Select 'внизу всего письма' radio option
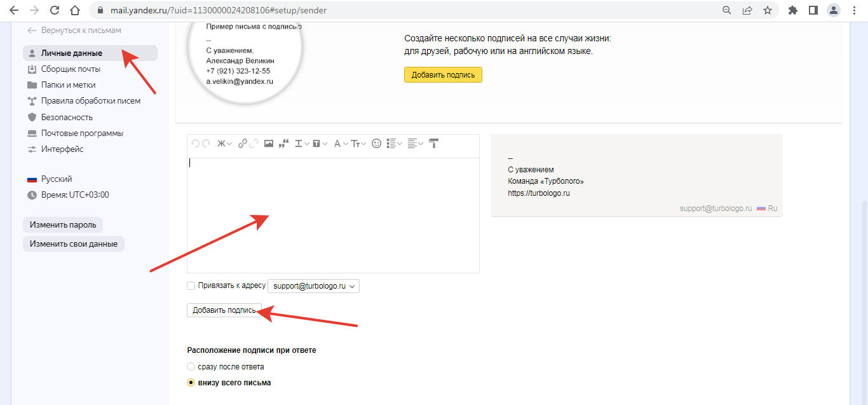The height and width of the screenshot is (405, 868). [191, 383]
